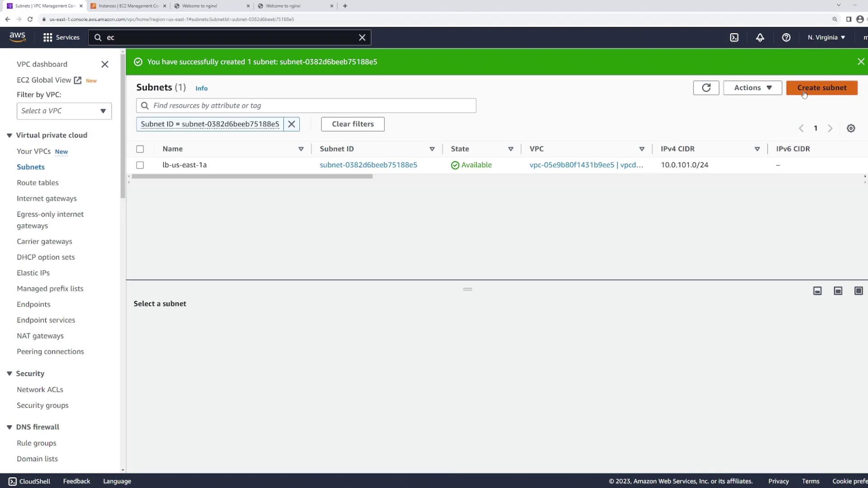Open the notifications bell icon
This screenshot has width=868, height=488.
coord(760,38)
